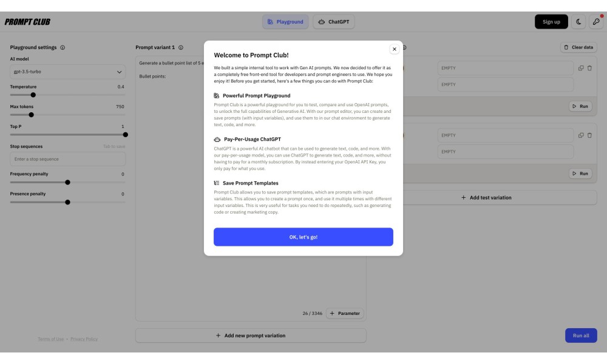This screenshot has height=364, width=607.
Task: Click second EMPTY field in second variation
Action: (x=505, y=152)
